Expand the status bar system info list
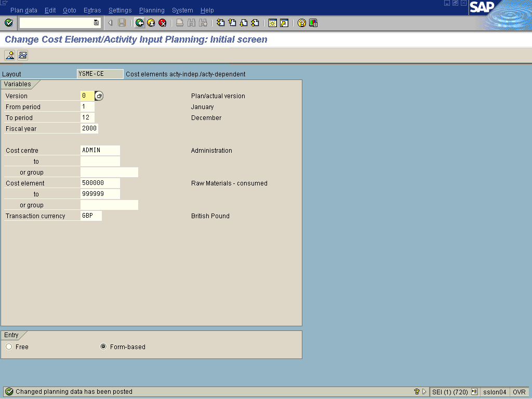The height and width of the screenshot is (399, 532). pos(474,392)
